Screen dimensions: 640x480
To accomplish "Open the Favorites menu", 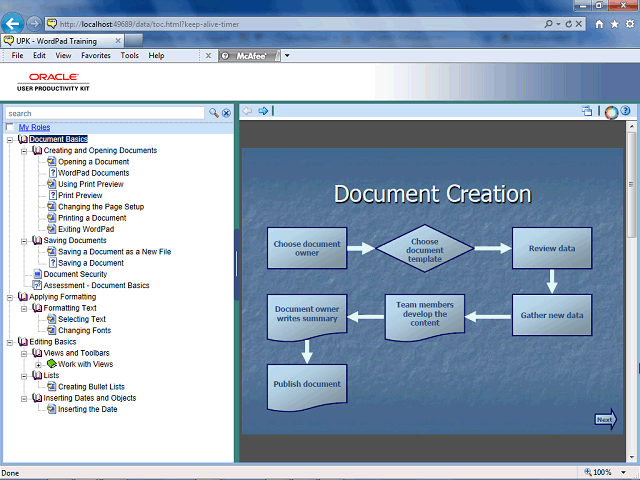I will 96,56.
